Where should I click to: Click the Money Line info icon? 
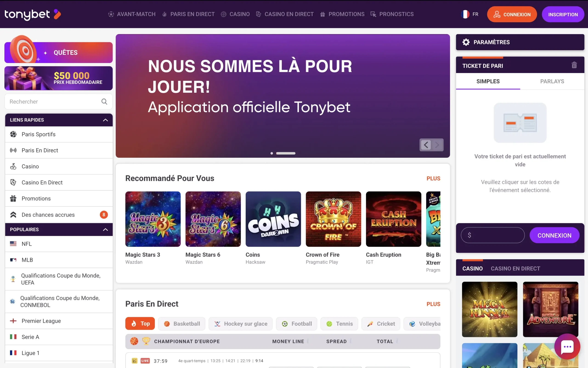(308, 341)
